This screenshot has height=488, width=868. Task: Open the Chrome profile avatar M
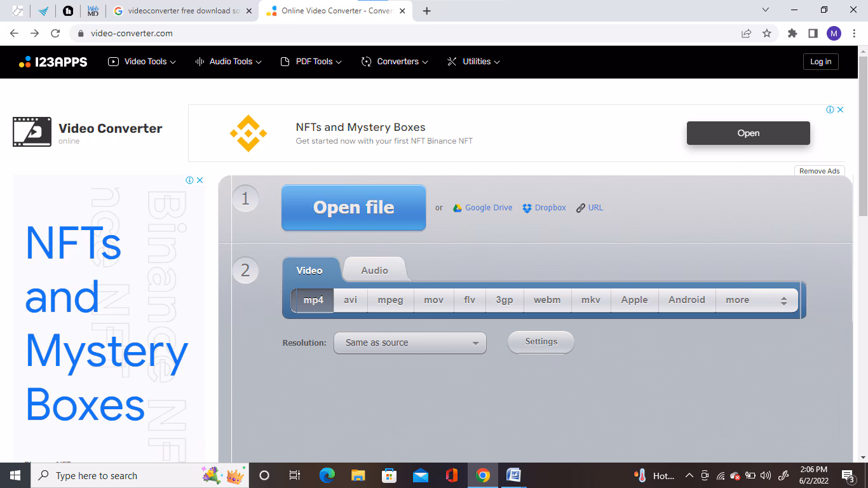[834, 33]
